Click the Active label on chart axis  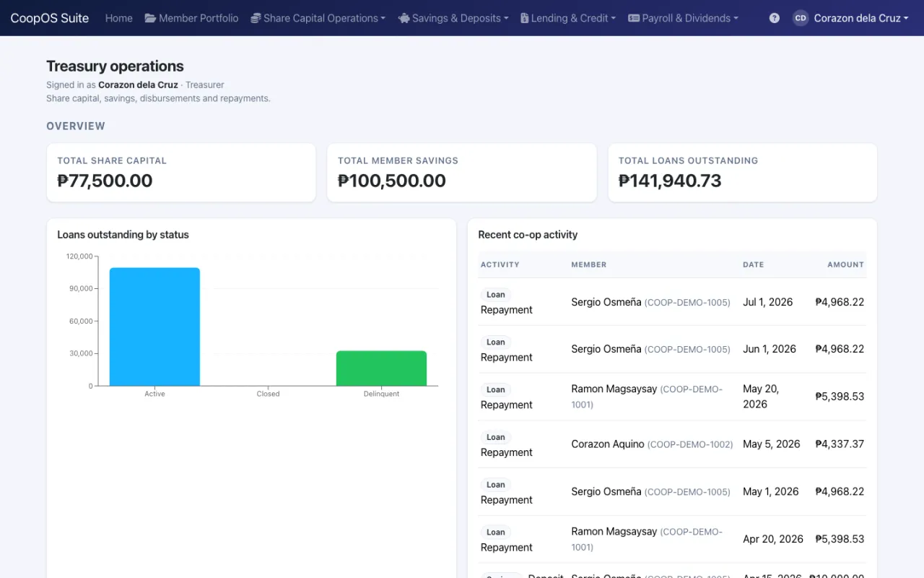154,394
